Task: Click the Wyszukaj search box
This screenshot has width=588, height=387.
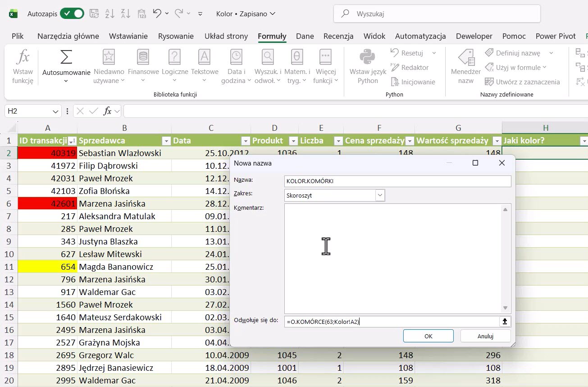Action: point(437,14)
